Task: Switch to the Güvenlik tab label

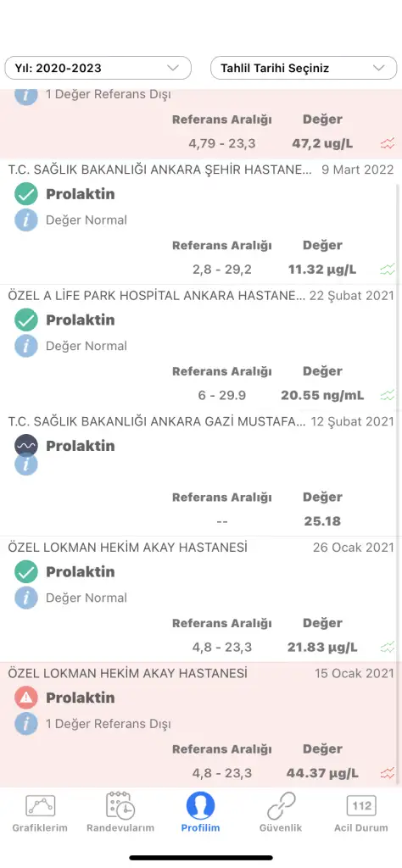Action: click(281, 828)
